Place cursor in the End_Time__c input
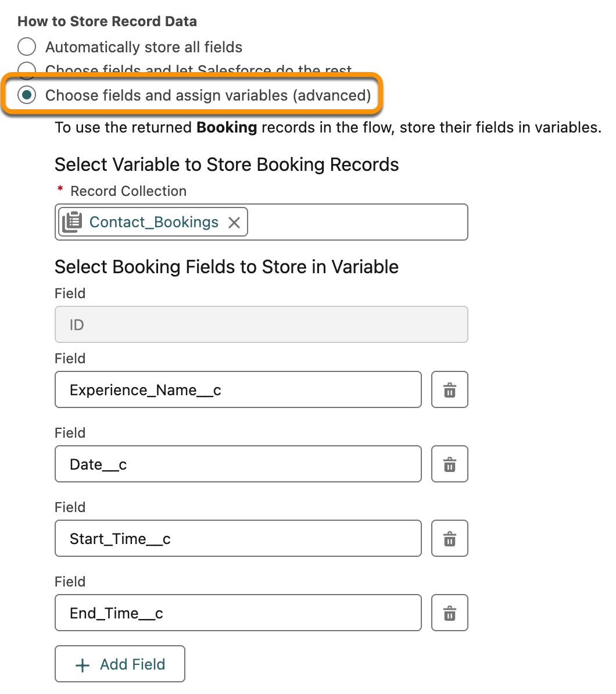This screenshot has height=694, width=616. [x=238, y=613]
